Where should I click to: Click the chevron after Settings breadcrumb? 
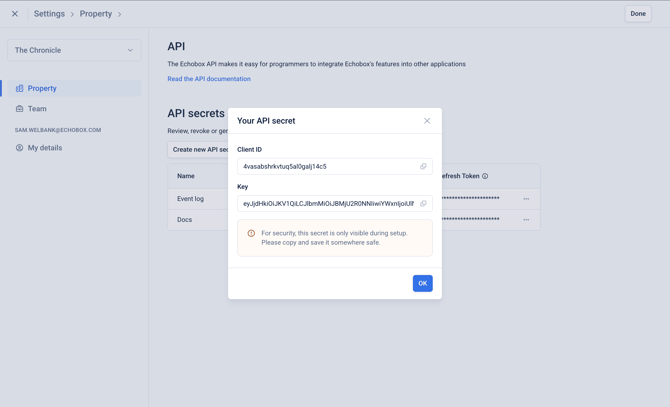pyautogui.click(x=72, y=14)
